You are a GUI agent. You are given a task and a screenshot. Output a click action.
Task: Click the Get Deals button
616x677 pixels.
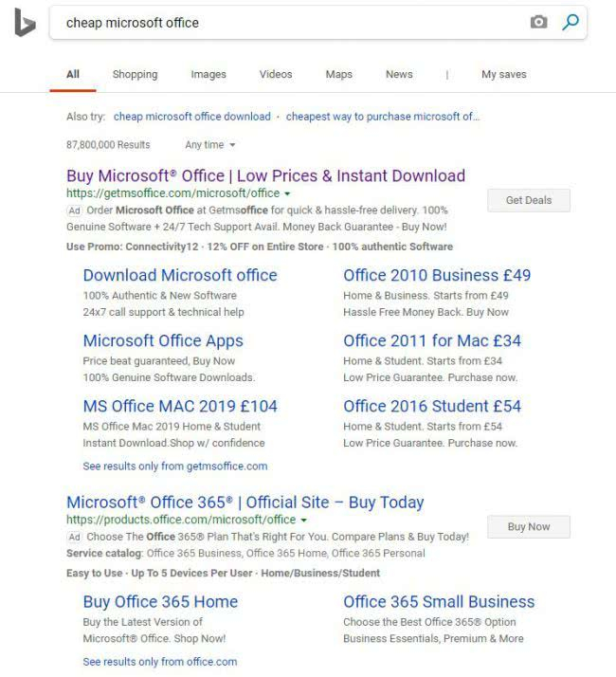[x=529, y=200]
